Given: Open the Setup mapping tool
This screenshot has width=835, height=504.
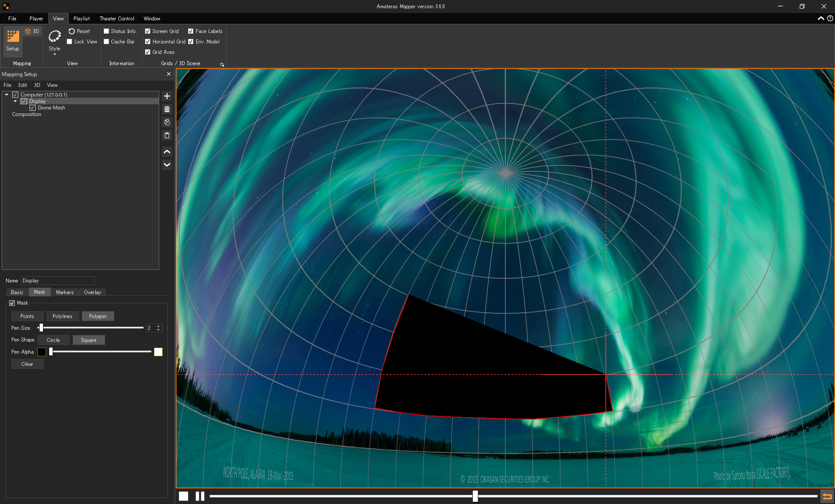Looking at the screenshot, I should tap(13, 40).
